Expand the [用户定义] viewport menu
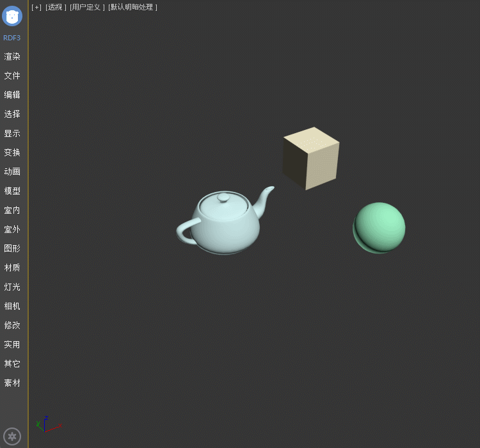This screenshot has width=480, height=448. [87, 7]
